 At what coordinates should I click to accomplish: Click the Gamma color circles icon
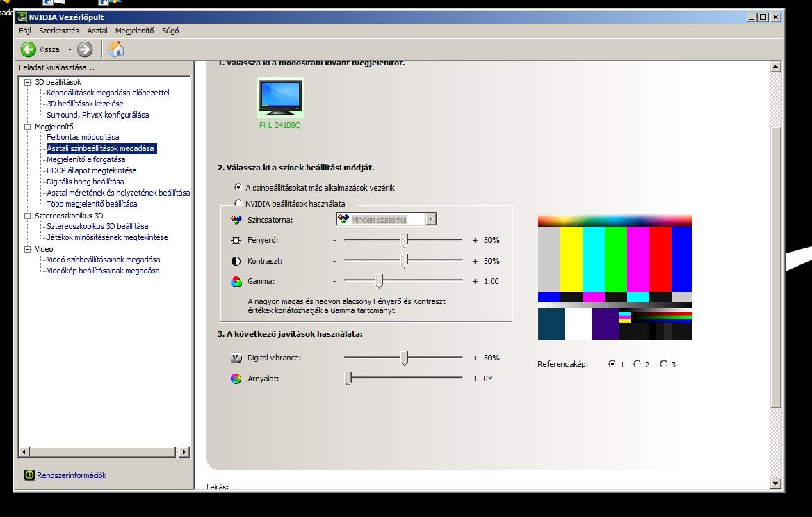point(236,281)
